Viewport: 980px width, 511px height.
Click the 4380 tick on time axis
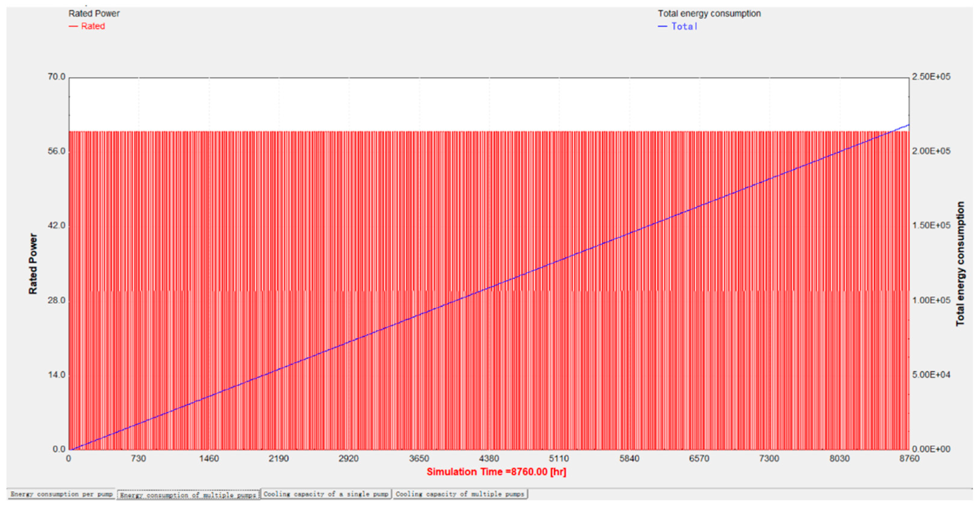pyautogui.click(x=489, y=458)
